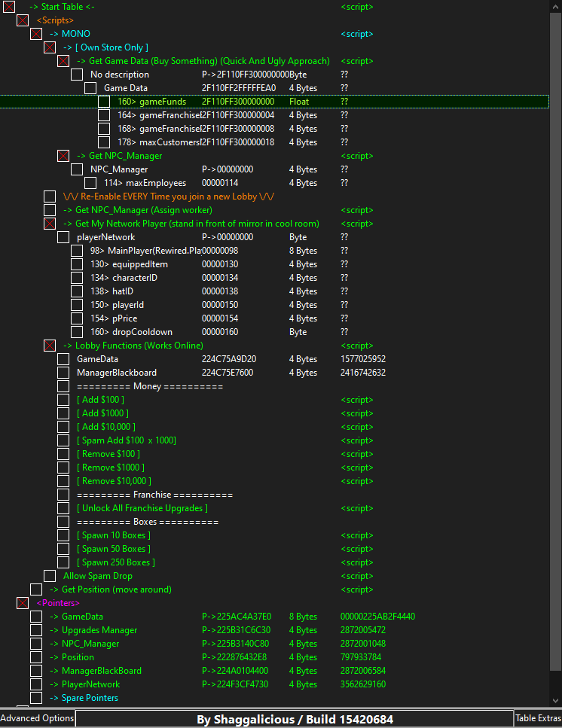Click the GameData value 1577025952
562x728 pixels.
[363, 359]
